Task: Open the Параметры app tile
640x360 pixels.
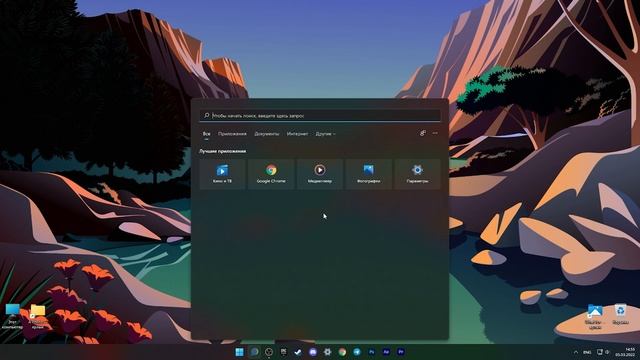Action: 417,174
